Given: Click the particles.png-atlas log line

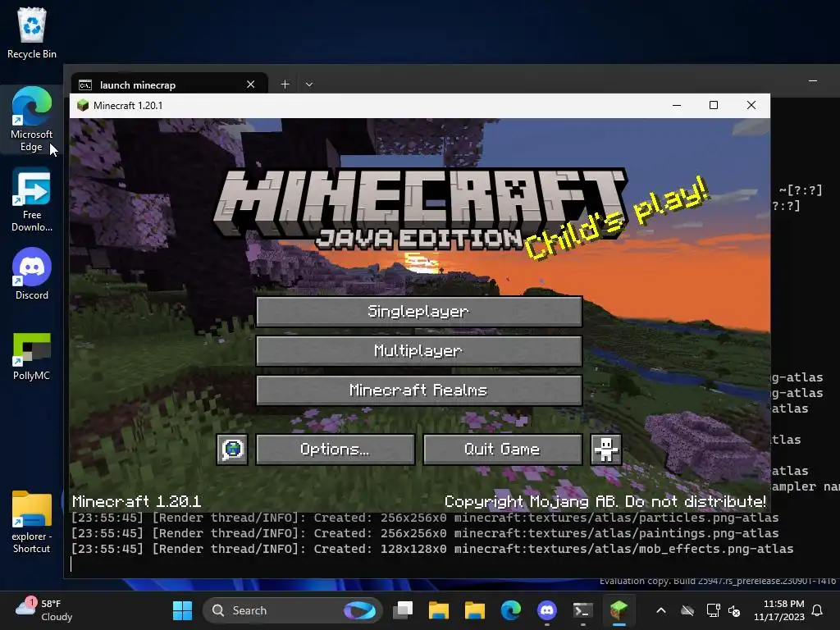Looking at the screenshot, I should click(424, 518).
